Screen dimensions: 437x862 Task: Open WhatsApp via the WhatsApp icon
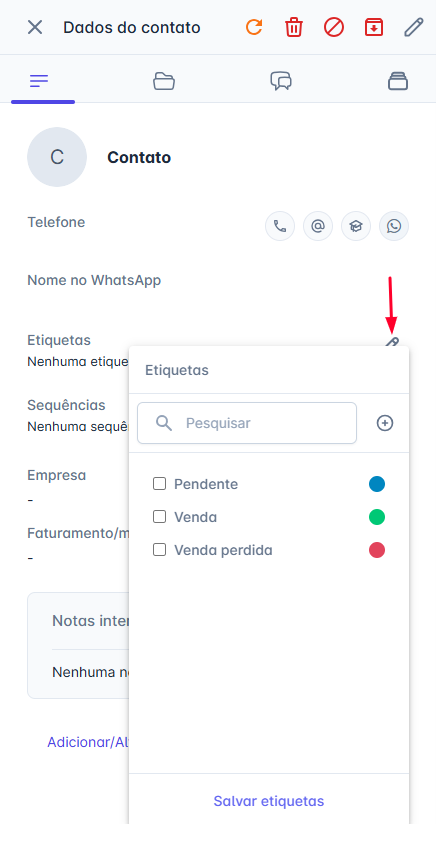(394, 226)
